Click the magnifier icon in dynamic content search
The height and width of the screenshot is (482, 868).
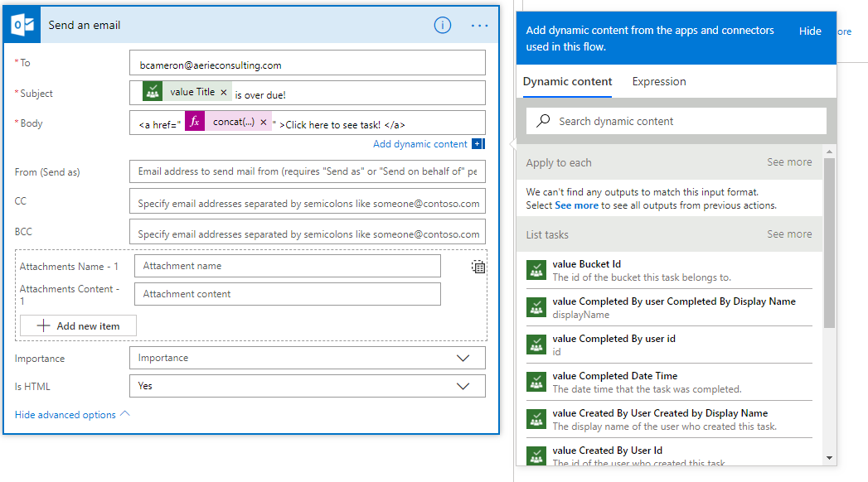(544, 121)
